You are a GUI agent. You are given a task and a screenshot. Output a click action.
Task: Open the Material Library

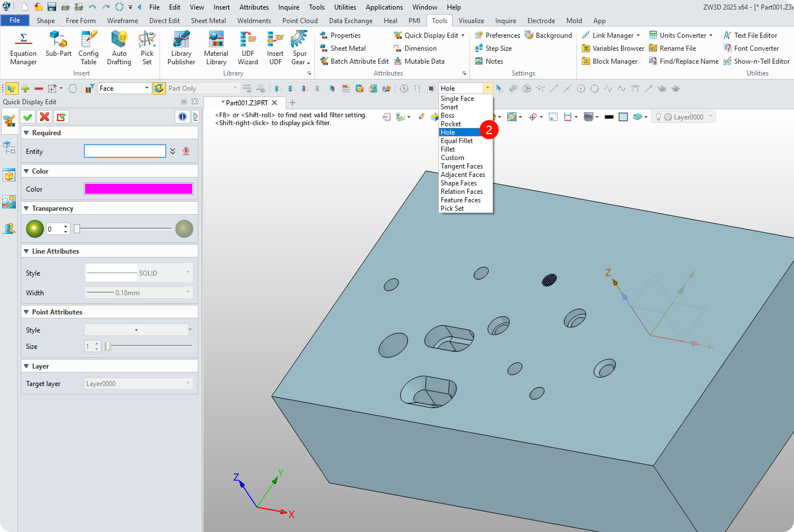[216, 47]
